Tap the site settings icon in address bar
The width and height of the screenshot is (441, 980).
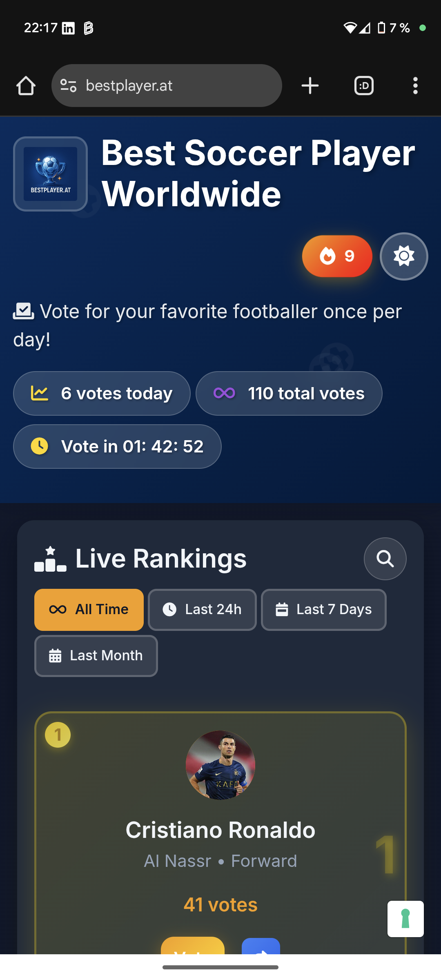[68, 86]
